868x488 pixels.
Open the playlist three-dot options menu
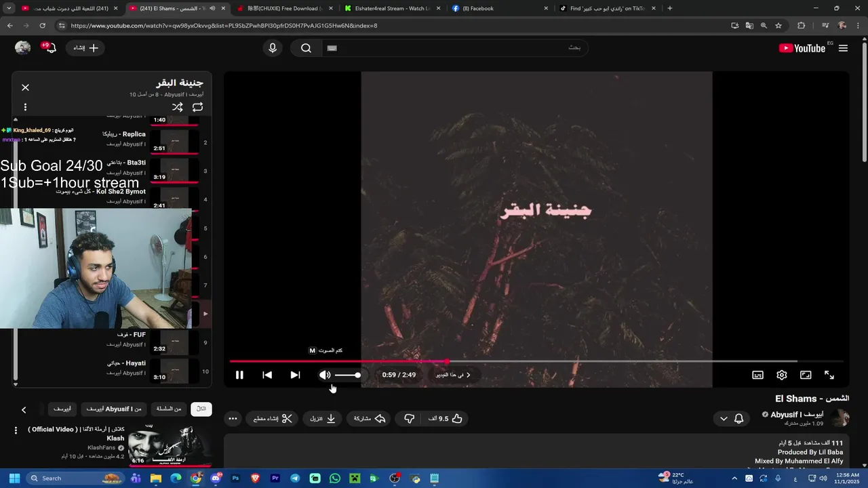tap(25, 107)
